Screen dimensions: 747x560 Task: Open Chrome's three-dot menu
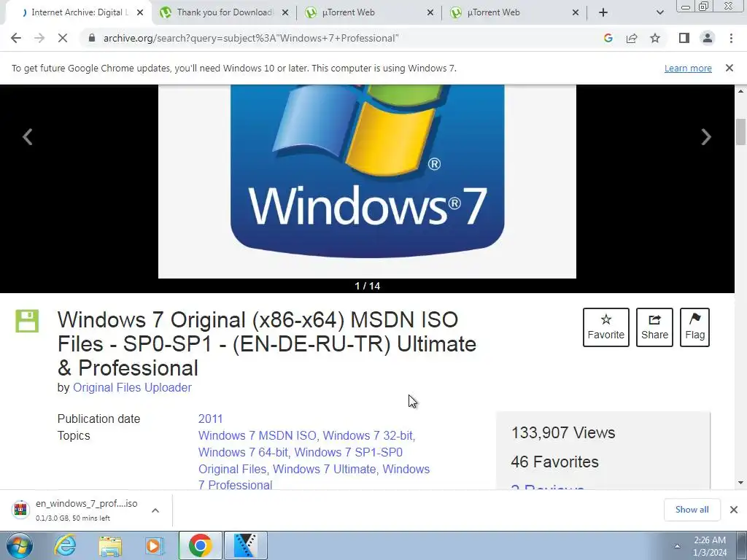click(731, 38)
